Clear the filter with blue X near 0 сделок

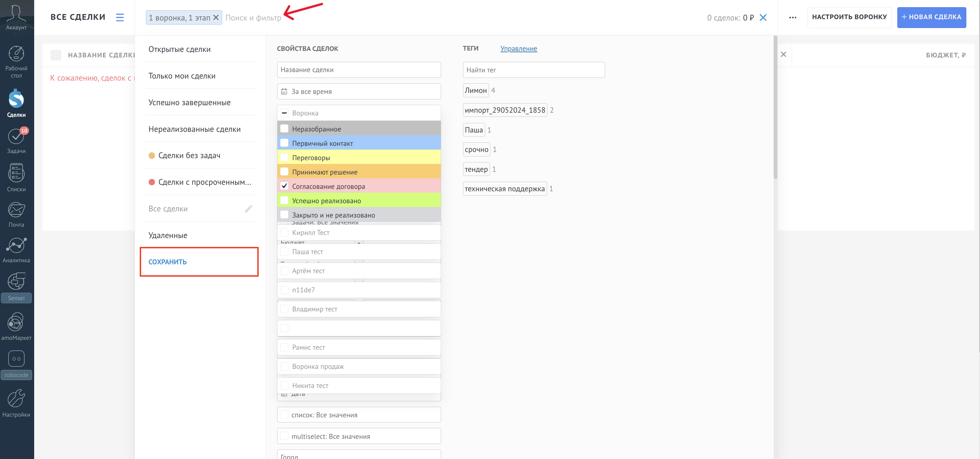tap(763, 17)
